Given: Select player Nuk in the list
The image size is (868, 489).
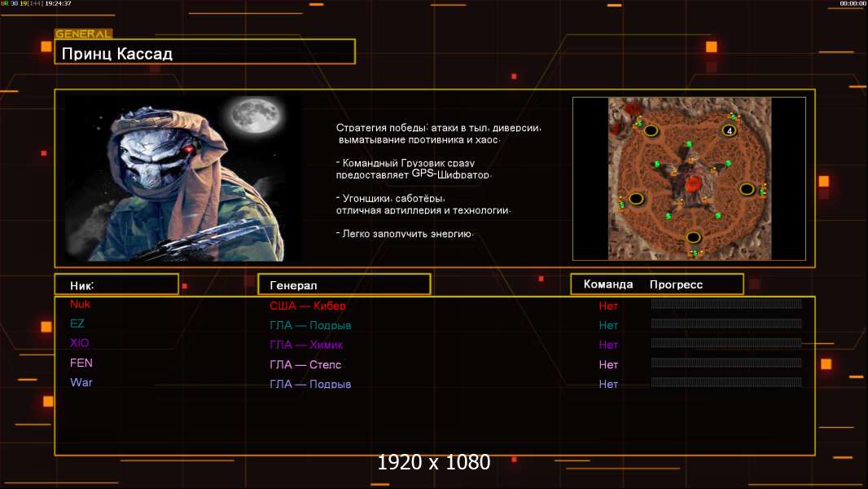Looking at the screenshot, I should pyautogui.click(x=81, y=304).
